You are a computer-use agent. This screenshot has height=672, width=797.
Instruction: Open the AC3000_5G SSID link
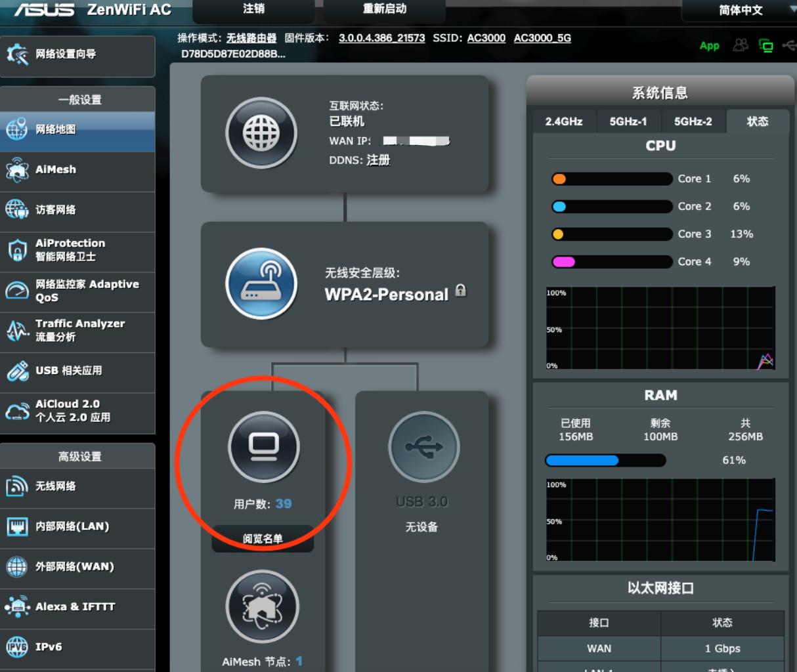[x=542, y=38]
